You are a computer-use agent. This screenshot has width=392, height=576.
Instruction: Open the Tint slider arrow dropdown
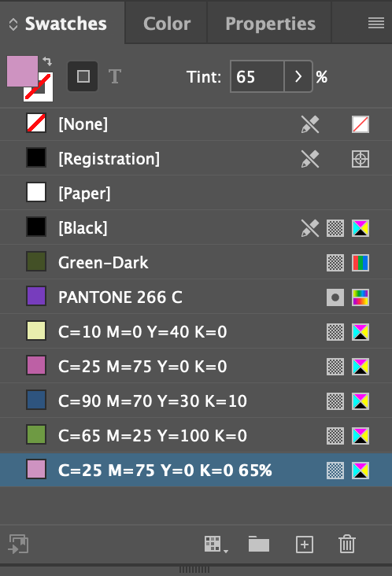point(298,76)
